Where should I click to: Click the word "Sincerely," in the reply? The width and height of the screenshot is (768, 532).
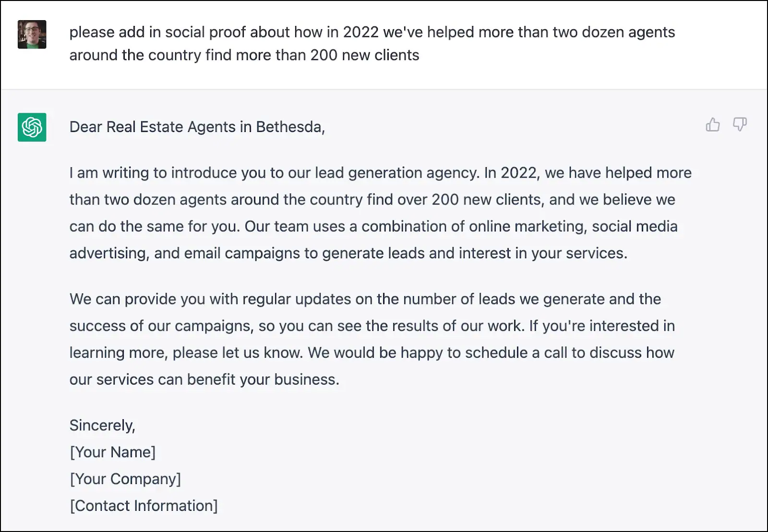(x=102, y=425)
